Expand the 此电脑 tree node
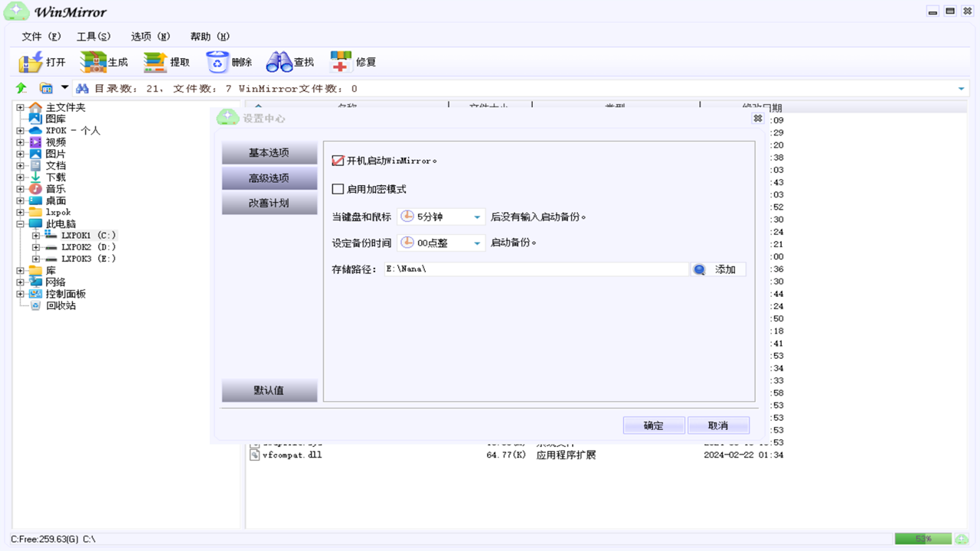Viewport: 980px width, 551px height. [x=18, y=223]
